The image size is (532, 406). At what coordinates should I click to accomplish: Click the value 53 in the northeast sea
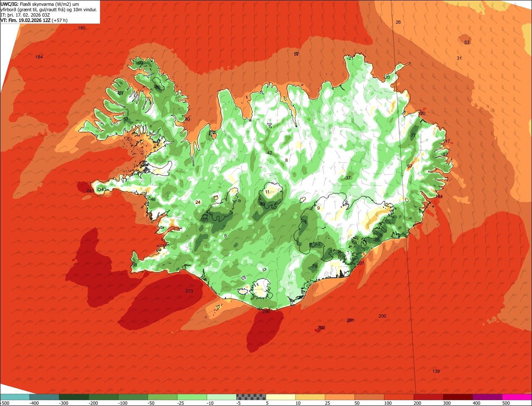(467, 42)
